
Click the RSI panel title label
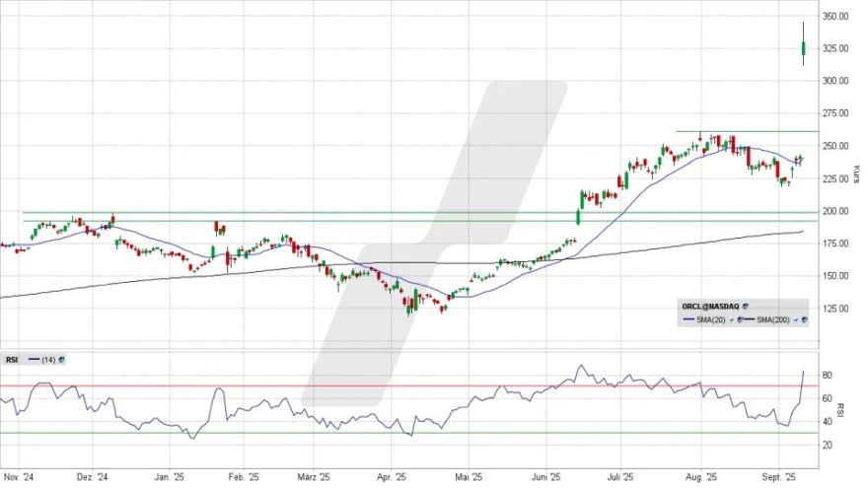point(11,359)
